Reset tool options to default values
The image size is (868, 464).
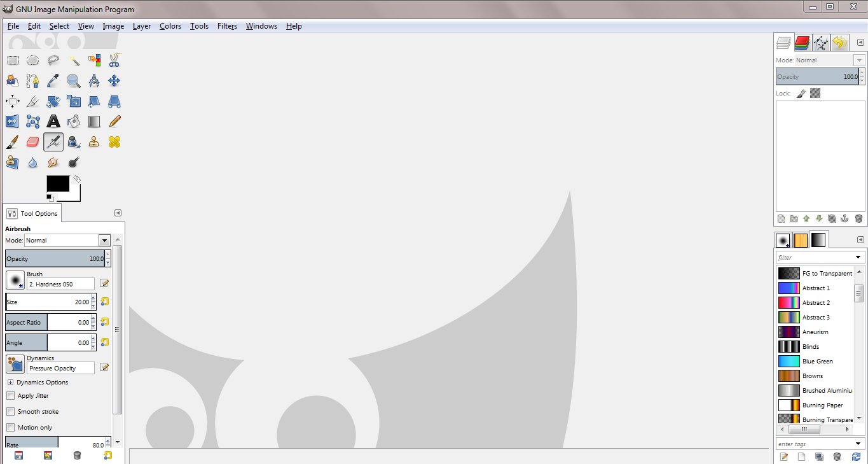point(107,455)
